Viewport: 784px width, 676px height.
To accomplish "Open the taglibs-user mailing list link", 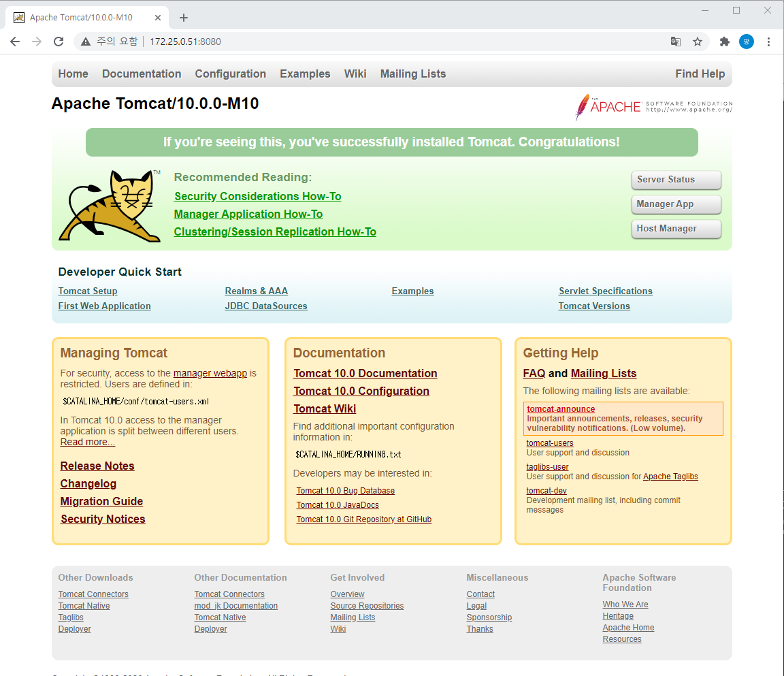I will click(x=547, y=467).
